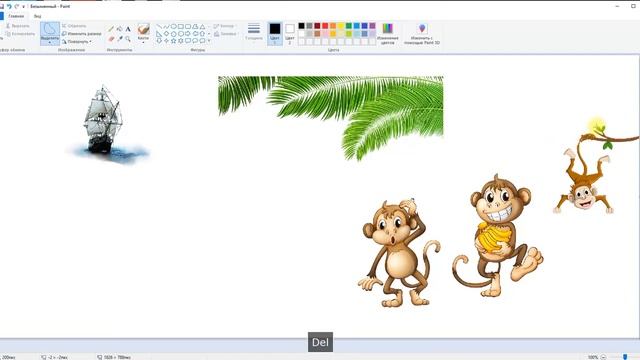Click the zoom slider handle in status bar

(625, 357)
